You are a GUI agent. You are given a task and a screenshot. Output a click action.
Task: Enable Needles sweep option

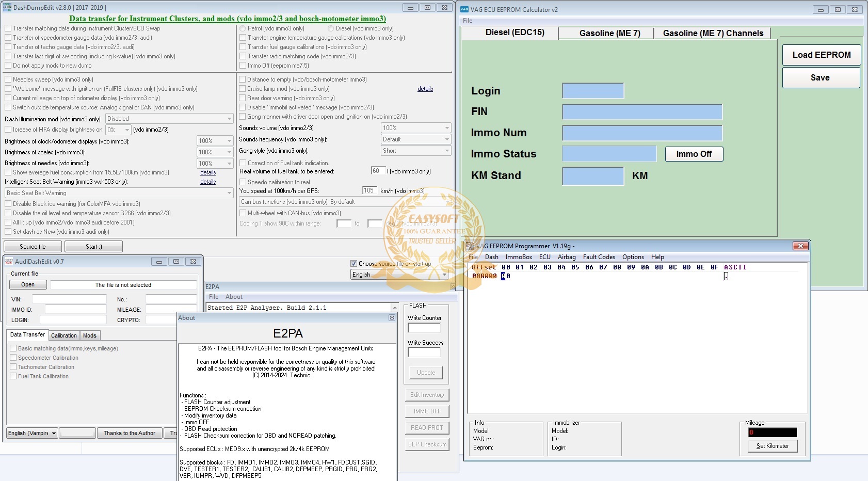pyautogui.click(x=8, y=79)
